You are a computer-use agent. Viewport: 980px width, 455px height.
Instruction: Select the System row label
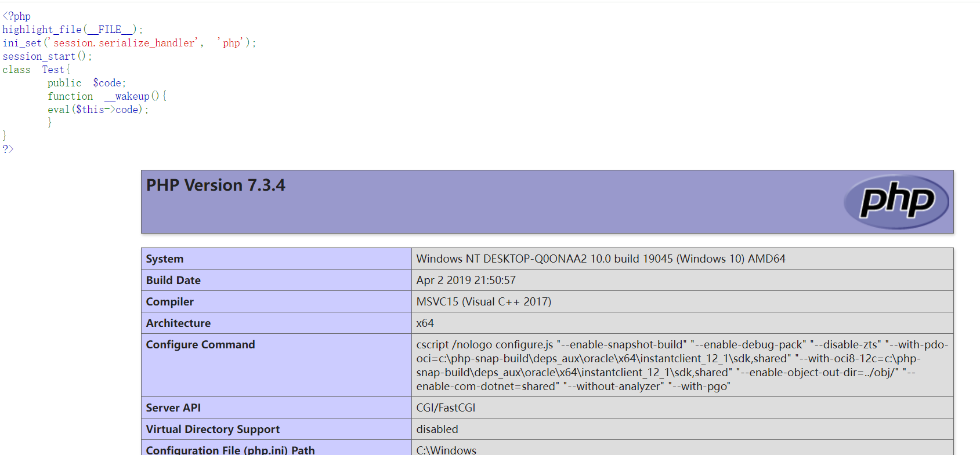[165, 259]
